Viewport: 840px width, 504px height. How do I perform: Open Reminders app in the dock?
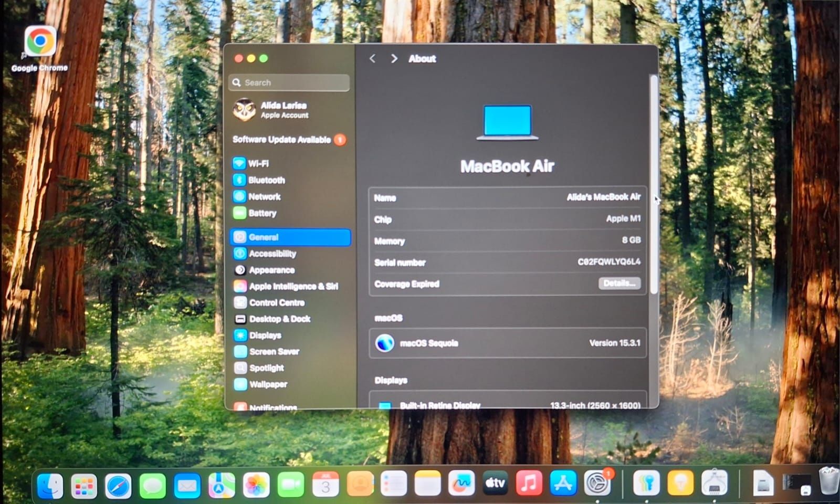[394, 484]
